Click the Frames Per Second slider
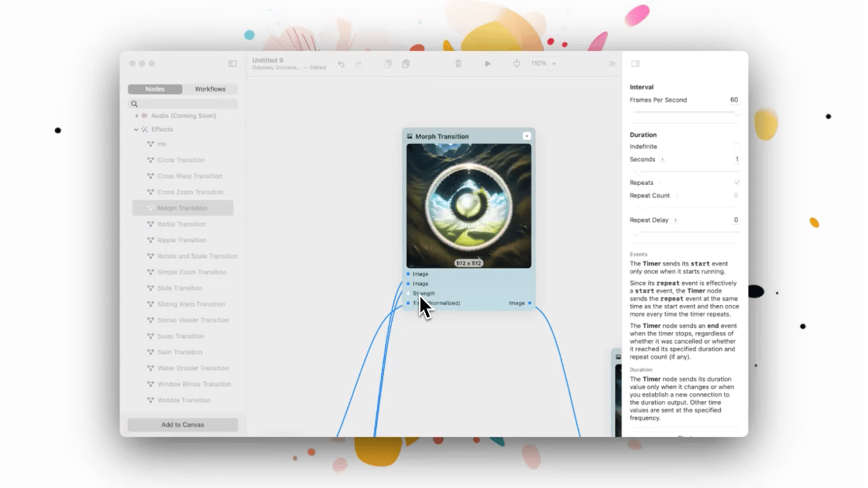This screenshot has height=488, width=868. pyautogui.click(x=685, y=113)
